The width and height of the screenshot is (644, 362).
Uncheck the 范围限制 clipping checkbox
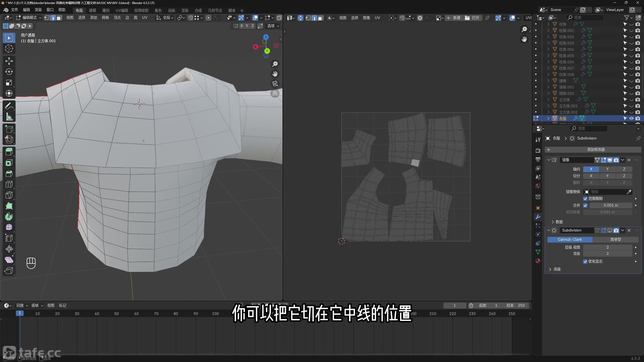coord(585,199)
